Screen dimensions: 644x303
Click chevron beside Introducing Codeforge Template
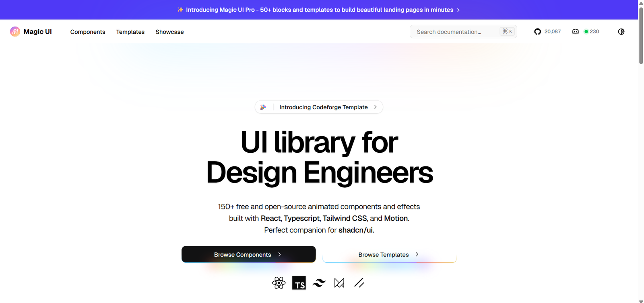[376, 107]
